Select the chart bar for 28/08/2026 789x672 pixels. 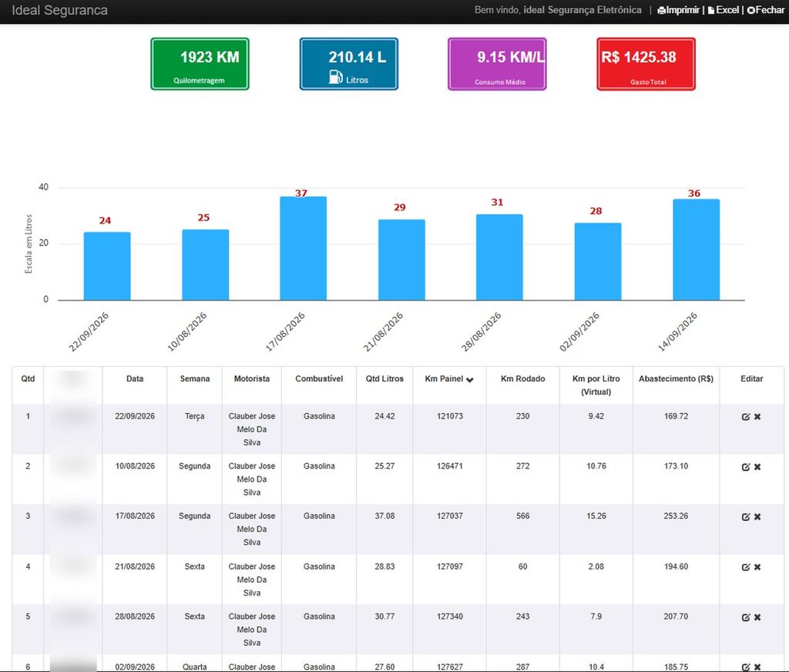(x=499, y=257)
